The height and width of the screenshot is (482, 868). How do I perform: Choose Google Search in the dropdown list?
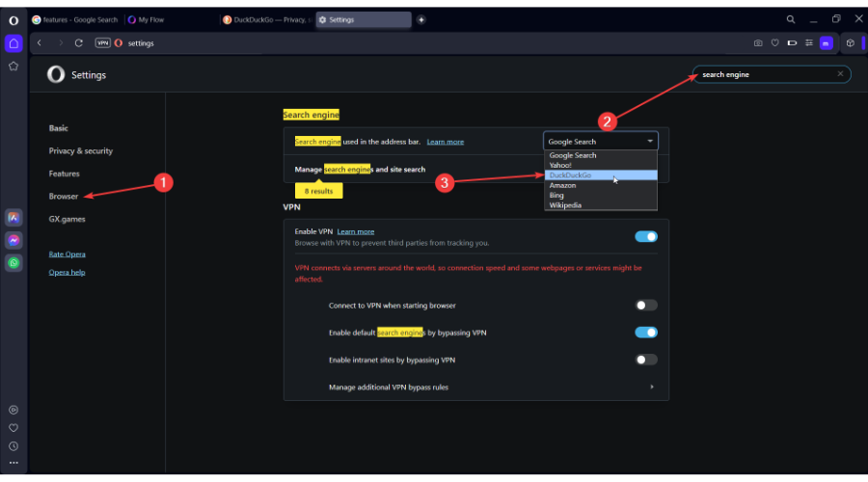tap(601, 155)
